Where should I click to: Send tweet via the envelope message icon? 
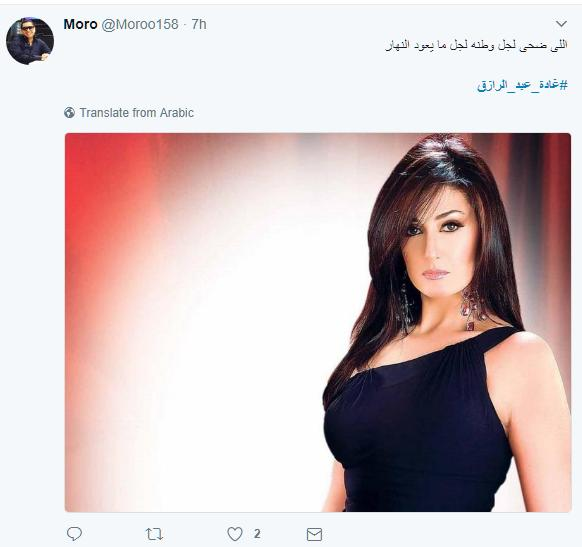(x=314, y=534)
